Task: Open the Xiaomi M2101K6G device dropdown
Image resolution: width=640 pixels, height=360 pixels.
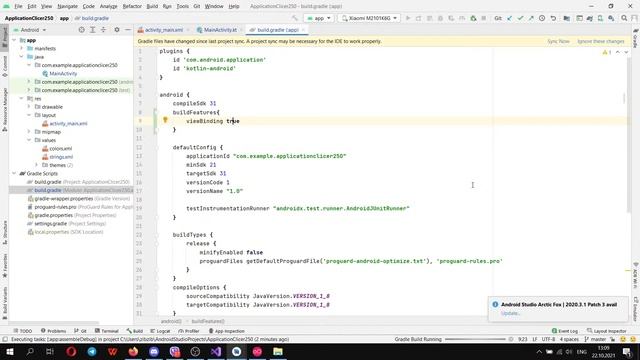Action: point(369,18)
